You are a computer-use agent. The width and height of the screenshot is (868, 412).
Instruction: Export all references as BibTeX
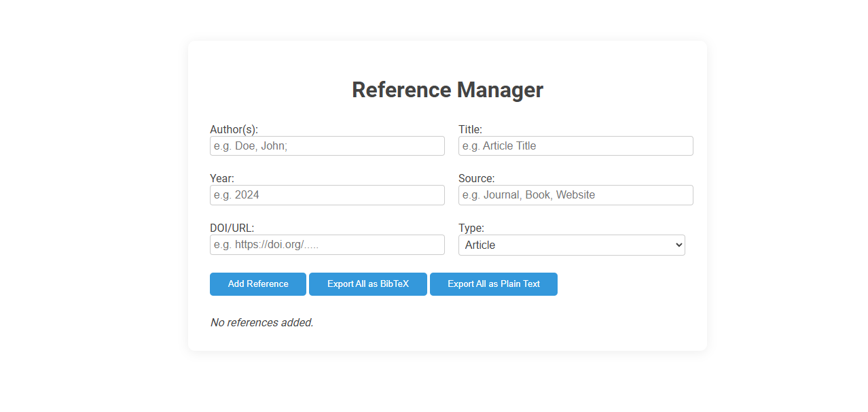pos(367,284)
